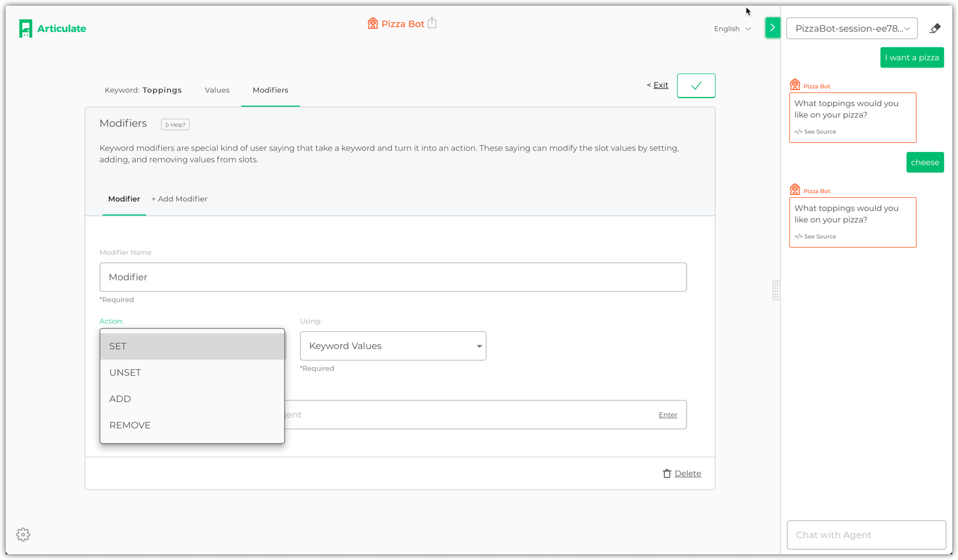This screenshot has height=560, width=958.
Task: Click See Source under first bot reply
Action: (x=815, y=132)
